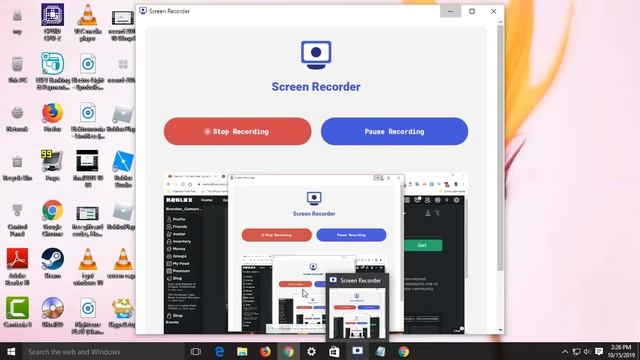Image resolution: width=640 pixels, height=360 pixels.
Task: Select the Steam desktop shortcut
Action: click(x=52, y=263)
